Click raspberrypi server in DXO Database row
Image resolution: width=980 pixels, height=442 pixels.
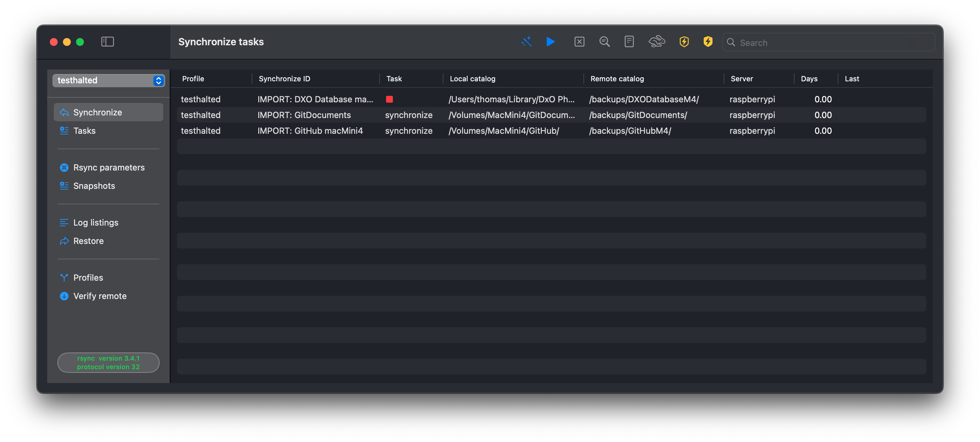tap(752, 99)
